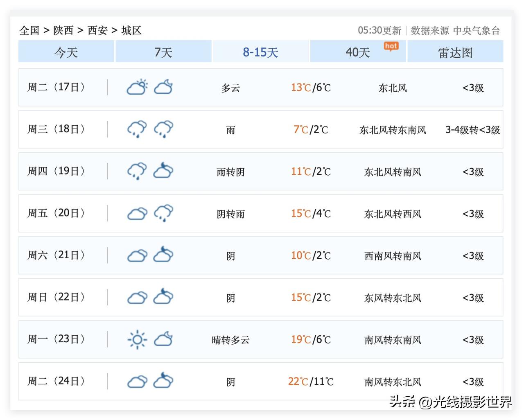The width and height of the screenshot is (524, 420).
Task: Click the 南风转东南风 wind direction
Action: 393,340
